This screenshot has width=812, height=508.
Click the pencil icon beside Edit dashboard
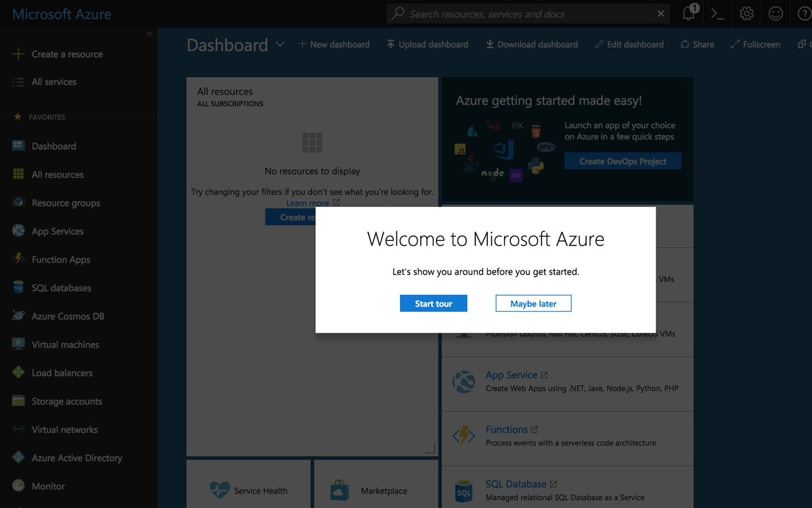(599, 45)
